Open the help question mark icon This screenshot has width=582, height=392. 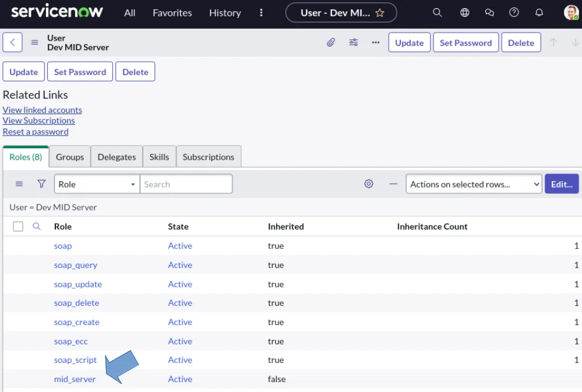(x=514, y=13)
